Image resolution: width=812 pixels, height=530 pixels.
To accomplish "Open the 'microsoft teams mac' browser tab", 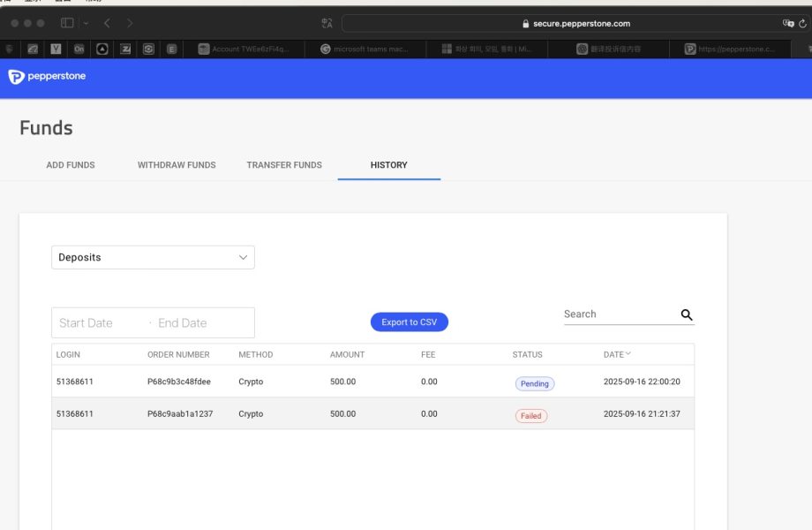I will pos(365,49).
